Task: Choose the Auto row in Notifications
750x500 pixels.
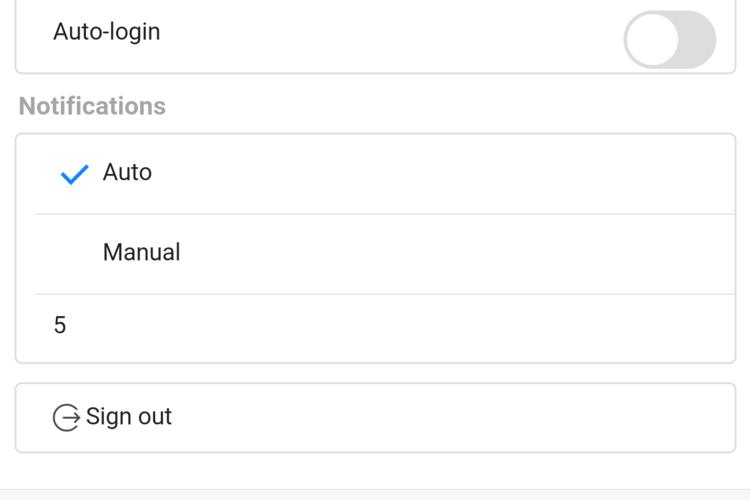Action: [375, 174]
